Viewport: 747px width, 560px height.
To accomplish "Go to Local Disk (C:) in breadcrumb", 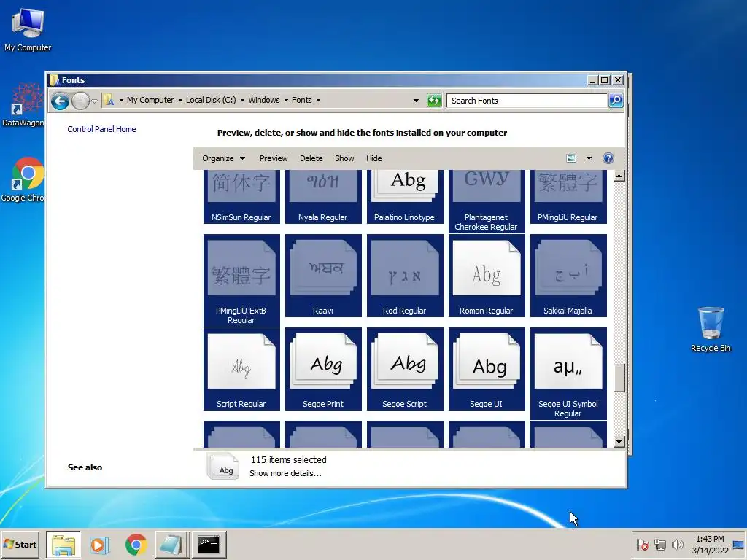I will point(211,100).
